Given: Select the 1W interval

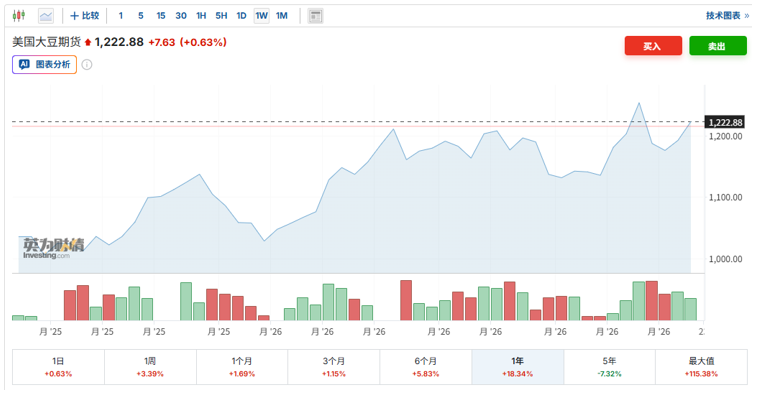Looking at the screenshot, I should [x=262, y=16].
